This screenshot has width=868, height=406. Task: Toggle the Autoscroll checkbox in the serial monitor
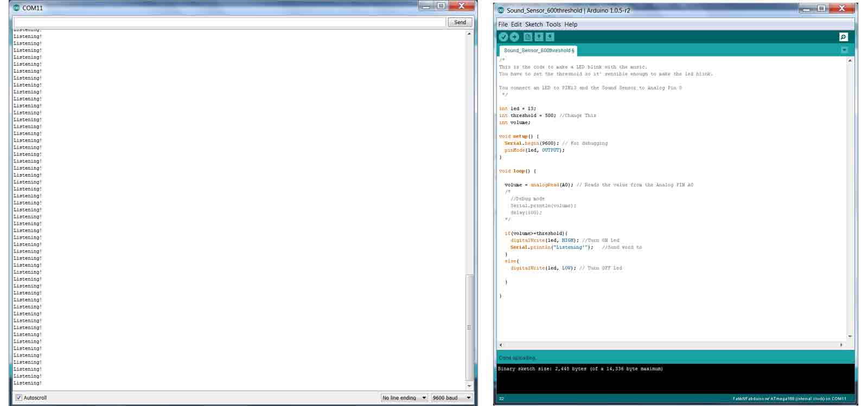pyautogui.click(x=19, y=397)
